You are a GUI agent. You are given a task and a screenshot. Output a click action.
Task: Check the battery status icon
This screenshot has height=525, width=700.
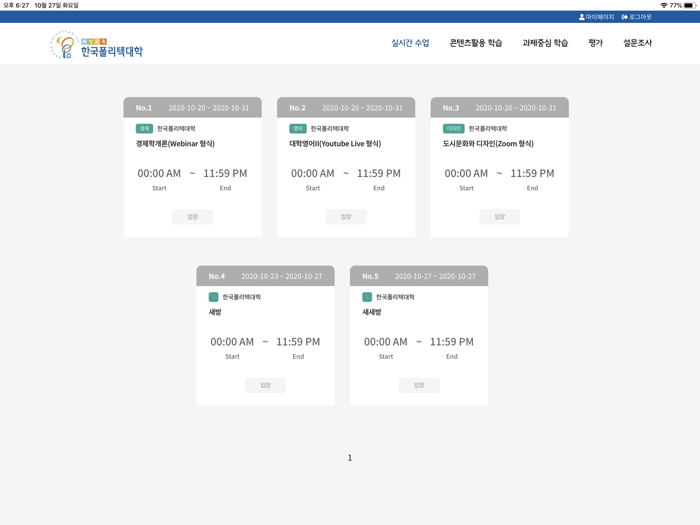pyautogui.click(x=690, y=5)
